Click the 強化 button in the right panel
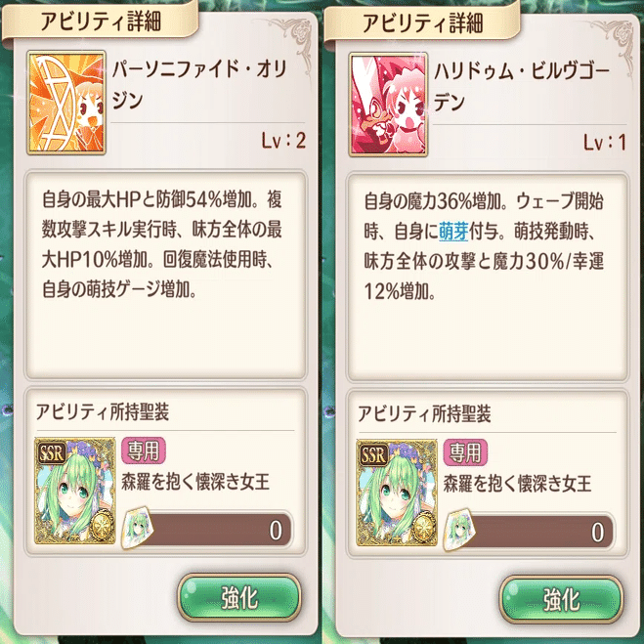This screenshot has width=644, height=644. (x=562, y=599)
